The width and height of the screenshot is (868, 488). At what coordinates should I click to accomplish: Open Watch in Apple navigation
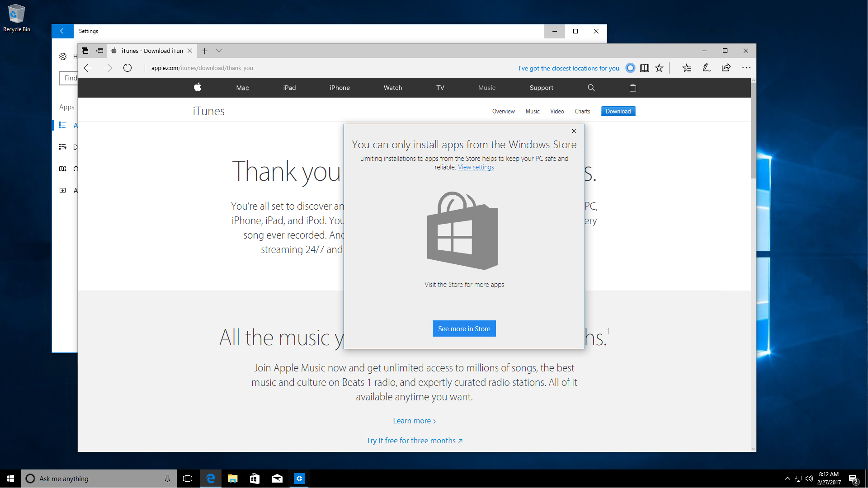tap(393, 88)
